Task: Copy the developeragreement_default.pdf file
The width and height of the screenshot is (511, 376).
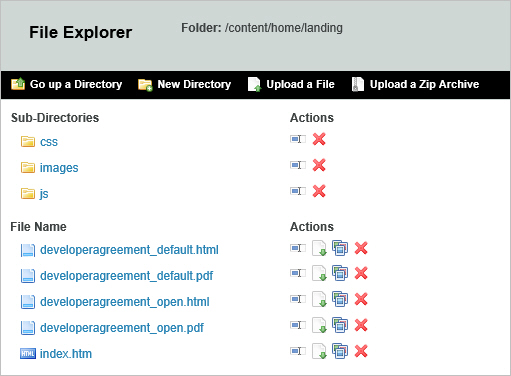Action: [x=340, y=274]
